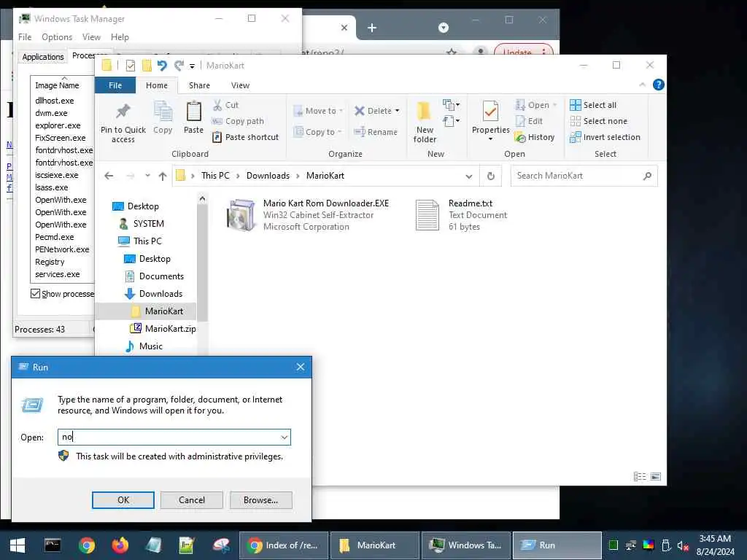
Task: Open Customize Quick Access Toolbar dropdown
Action: [192, 66]
